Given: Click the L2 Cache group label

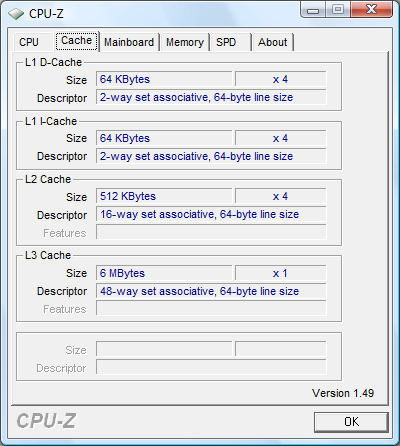Looking at the screenshot, I should [48, 179].
